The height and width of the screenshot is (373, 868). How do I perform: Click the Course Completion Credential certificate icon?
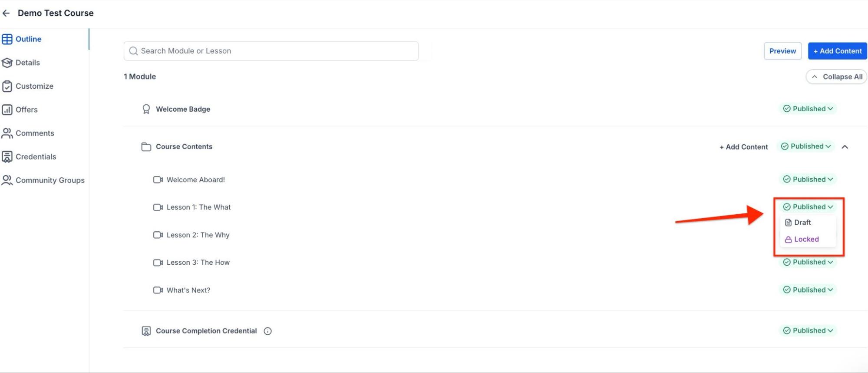coord(146,331)
